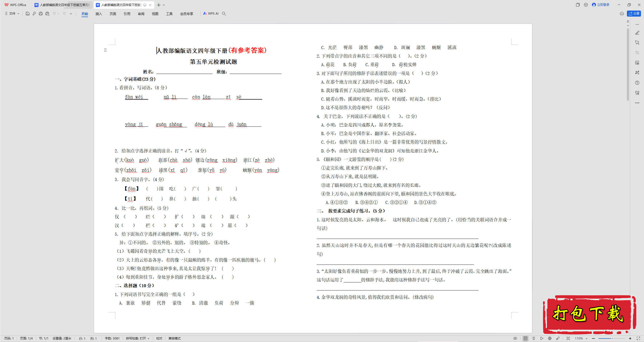
Task: Click the three-dot more icon in right sidebar
Action: click(x=637, y=103)
